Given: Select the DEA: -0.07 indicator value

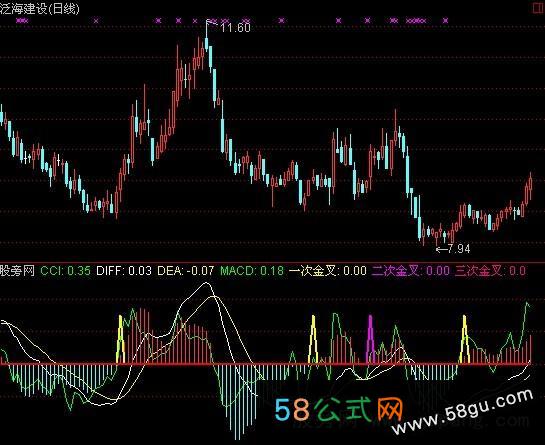Looking at the screenshot, I should tap(185, 271).
